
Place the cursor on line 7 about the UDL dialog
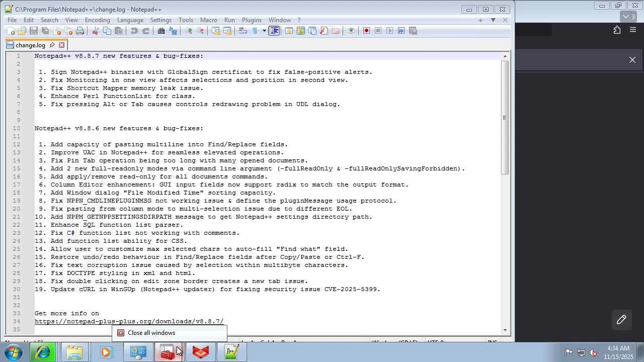[x=195, y=104]
